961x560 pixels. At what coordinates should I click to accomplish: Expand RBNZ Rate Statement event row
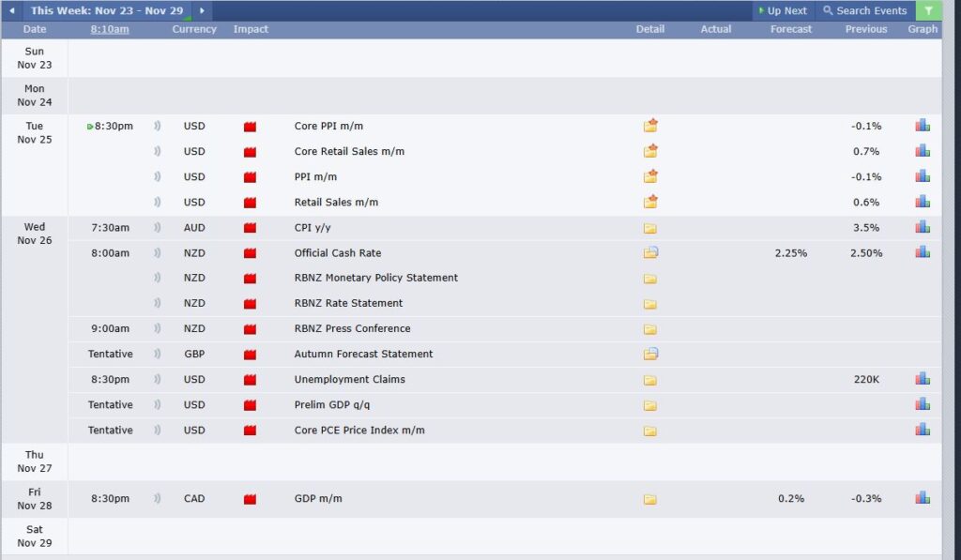[348, 303]
